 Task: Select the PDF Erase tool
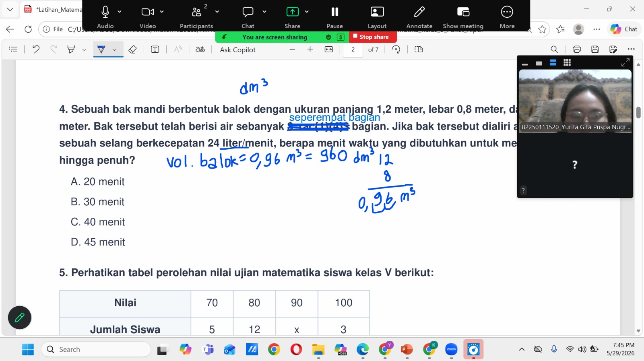pos(132,50)
